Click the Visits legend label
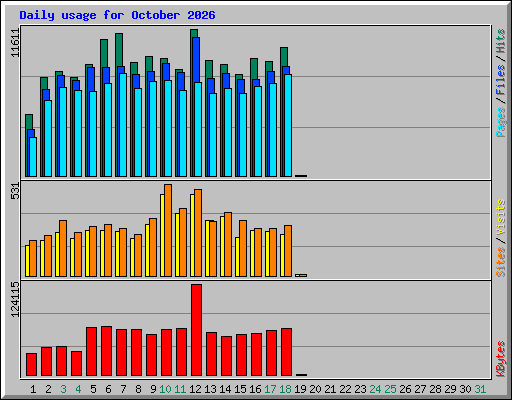Viewport: 512px width, 400px height. 501,218
